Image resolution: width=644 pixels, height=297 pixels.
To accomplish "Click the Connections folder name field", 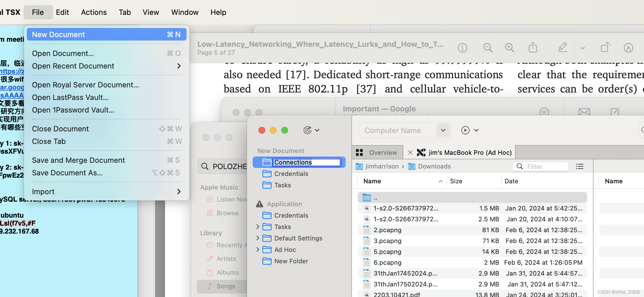I will pos(307,162).
